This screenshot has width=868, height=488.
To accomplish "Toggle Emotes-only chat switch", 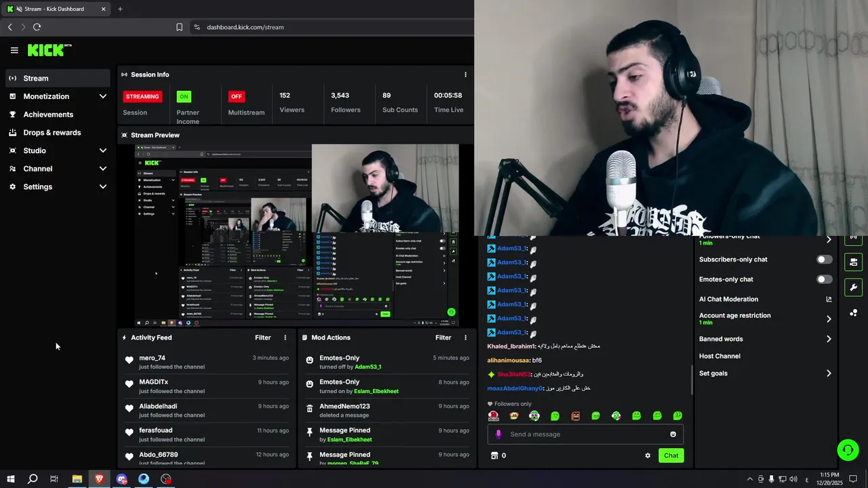I will click(x=824, y=279).
